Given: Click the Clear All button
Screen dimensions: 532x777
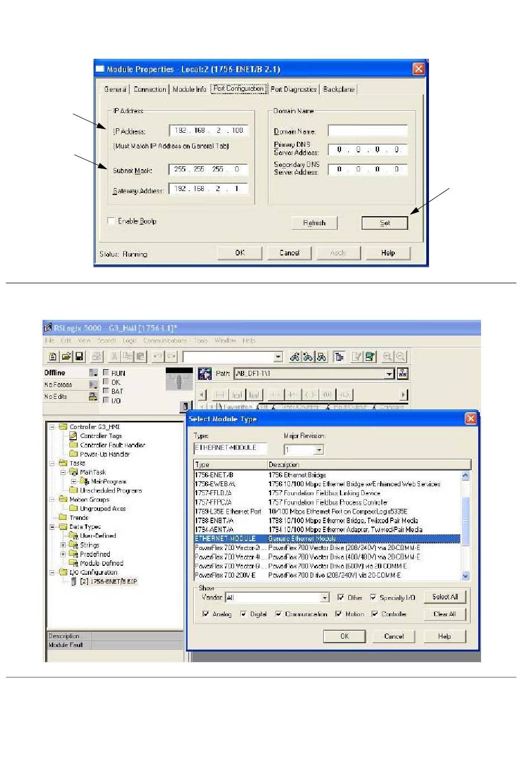Looking at the screenshot, I should click(445, 614).
